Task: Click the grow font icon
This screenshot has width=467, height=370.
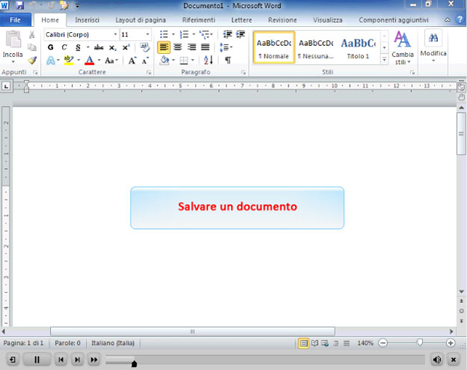Action: tap(132, 61)
